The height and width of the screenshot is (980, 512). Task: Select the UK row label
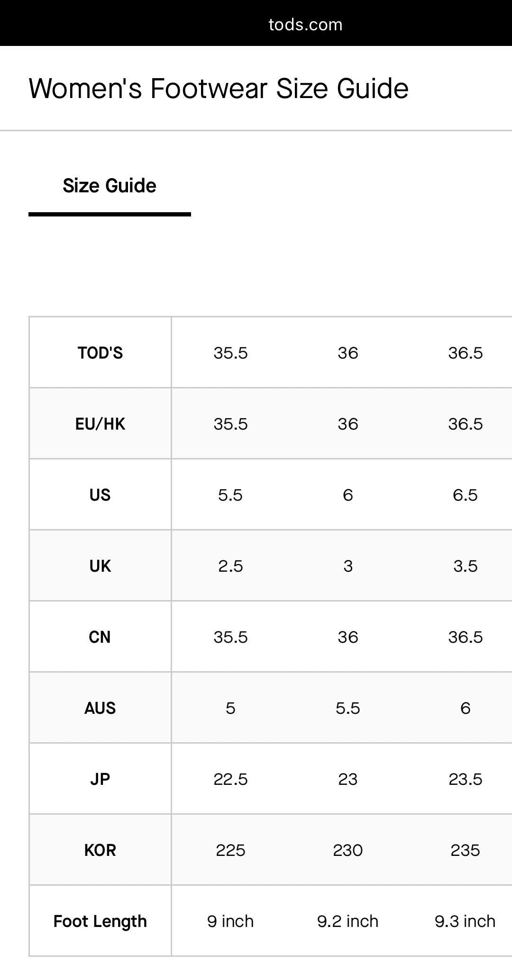[x=100, y=566]
